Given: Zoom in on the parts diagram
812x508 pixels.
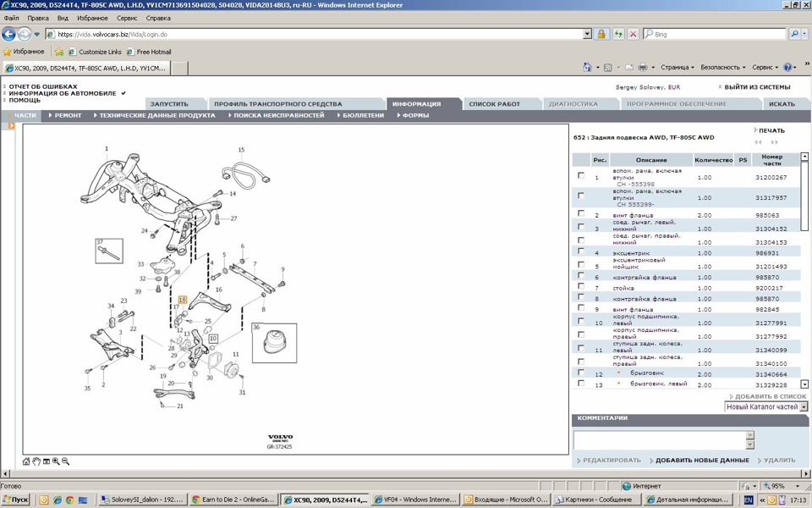Looking at the screenshot, I should pyautogui.click(x=56, y=461).
